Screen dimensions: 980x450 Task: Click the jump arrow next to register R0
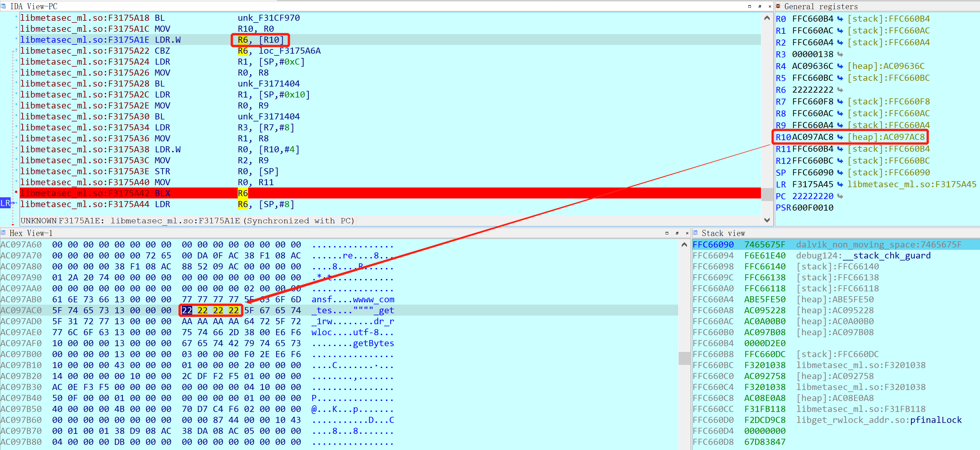pyautogui.click(x=840, y=19)
